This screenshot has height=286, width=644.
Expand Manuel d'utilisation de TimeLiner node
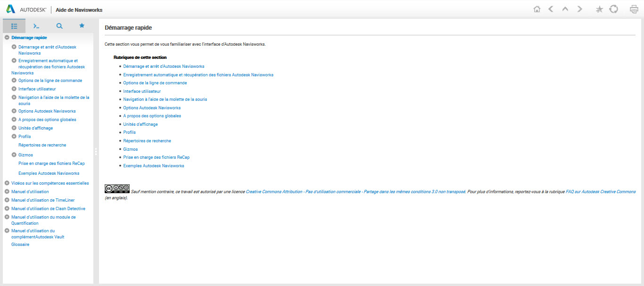click(x=7, y=200)
